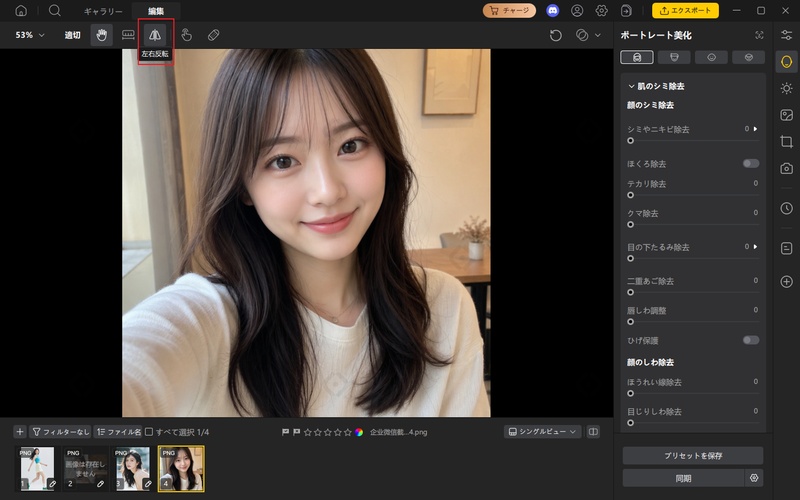
Task: Click the before/after compare icon
Action: pos(582,35)
